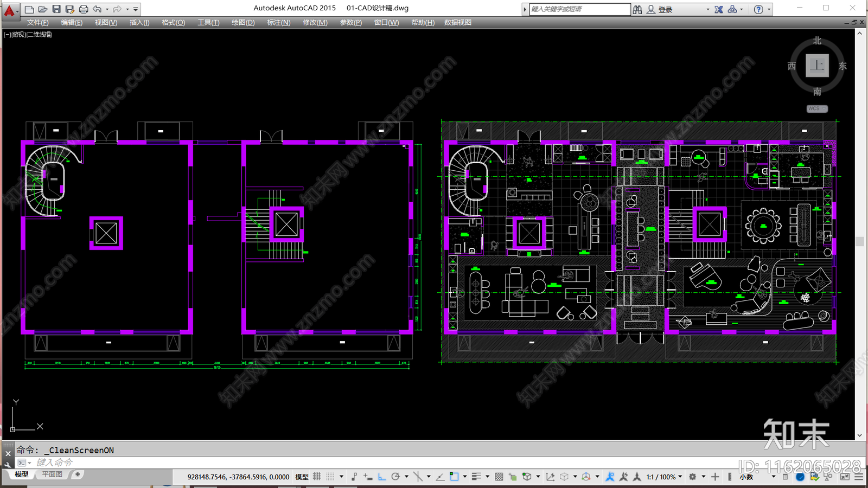The height and width of the screenshot is (488, 868).
Task: Open the 视图(V) menu
Action: coord(106,23)
